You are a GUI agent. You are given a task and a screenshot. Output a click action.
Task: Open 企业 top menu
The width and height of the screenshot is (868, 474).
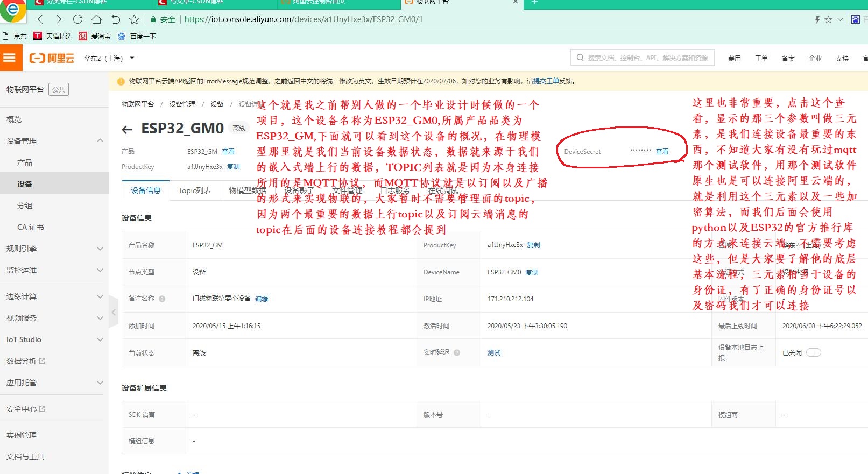[x=815, y=58]
